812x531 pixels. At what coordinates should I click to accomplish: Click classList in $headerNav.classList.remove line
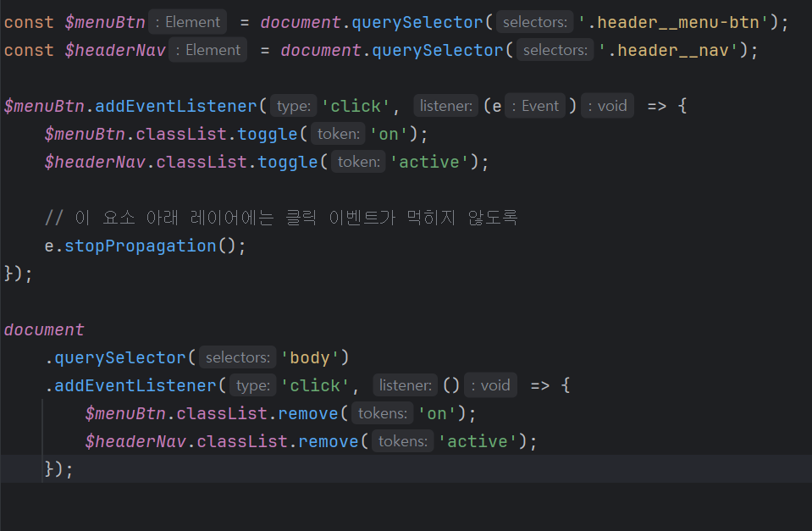click(x=242, y=441)
